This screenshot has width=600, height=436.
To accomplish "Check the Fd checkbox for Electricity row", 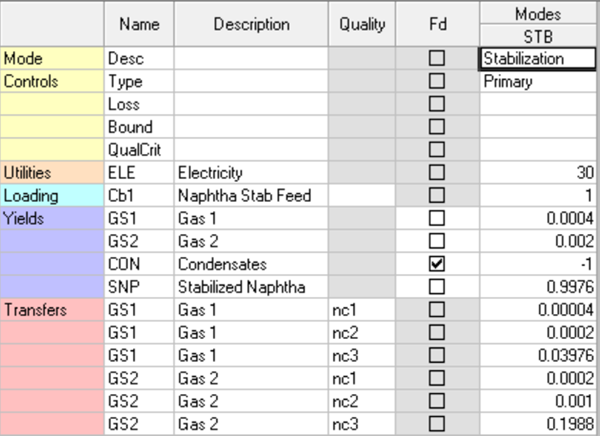I will (436, 173).
